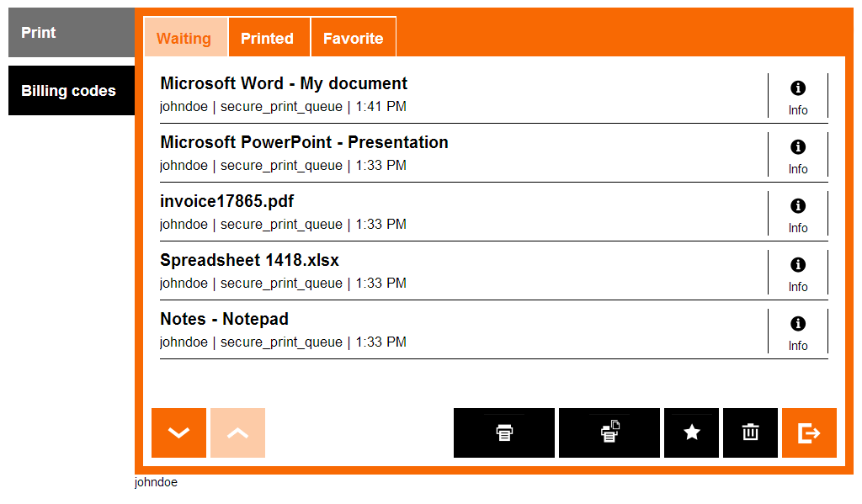Delete job using trash bin icon
This screenshot has width=862, height=504.
(750, 432)
